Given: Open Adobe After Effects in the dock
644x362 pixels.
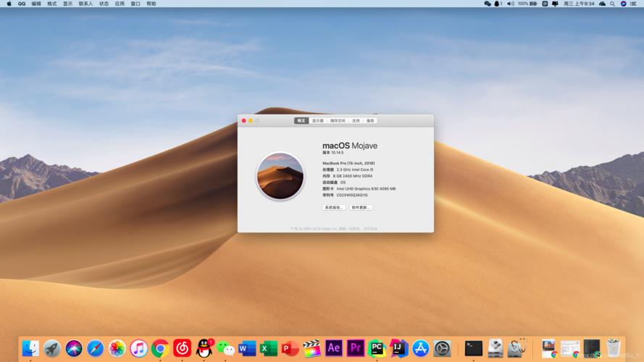Looking at the screenshot, I should click(x=333, y=348).
